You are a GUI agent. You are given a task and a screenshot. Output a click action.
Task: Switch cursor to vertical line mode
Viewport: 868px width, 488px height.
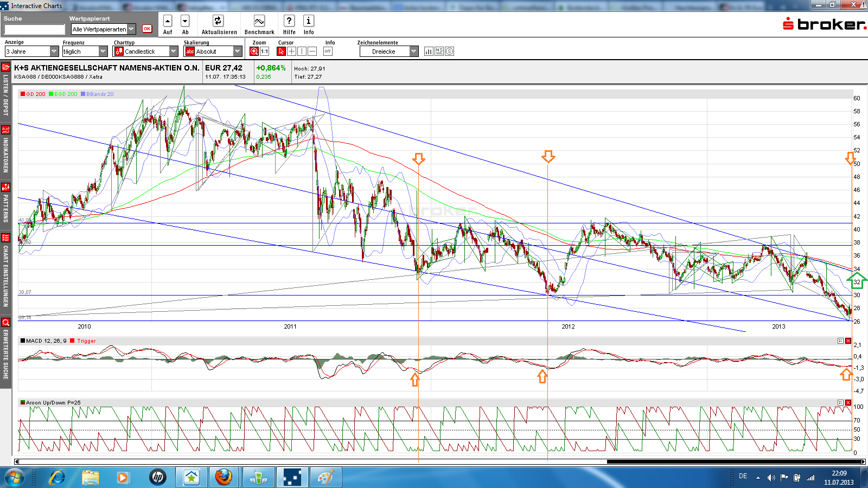[x=302, y=52]
